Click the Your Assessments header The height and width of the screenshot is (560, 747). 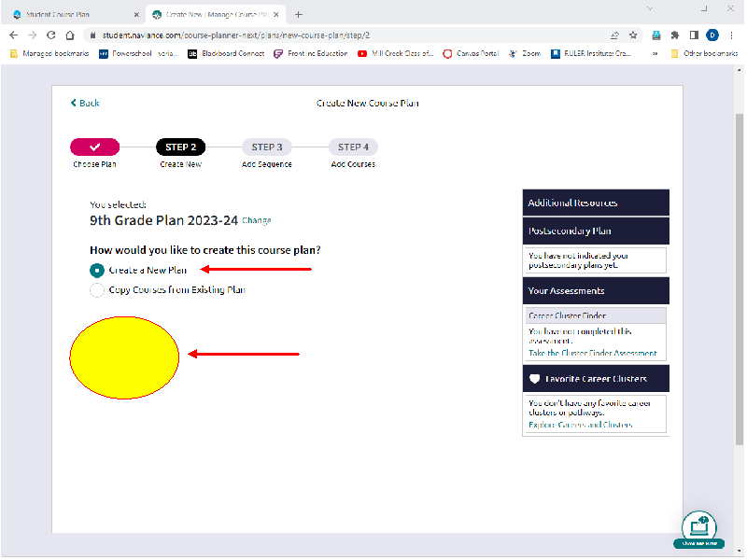pos(596,291)
